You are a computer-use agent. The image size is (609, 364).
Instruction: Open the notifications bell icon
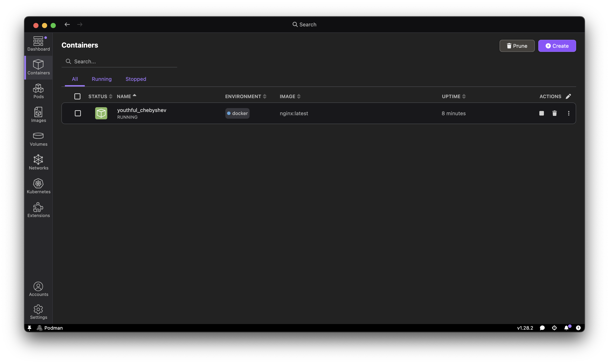(x=567, y=328)
